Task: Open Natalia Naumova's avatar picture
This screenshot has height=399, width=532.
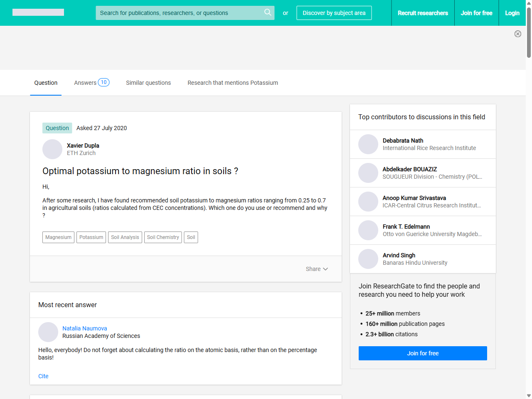Action: pos(48,332)
